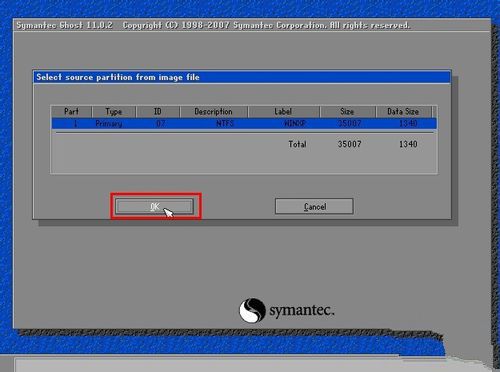Select the Size column header
The height and width of the screenshot is (372, 500).
(x=347, y=112)
